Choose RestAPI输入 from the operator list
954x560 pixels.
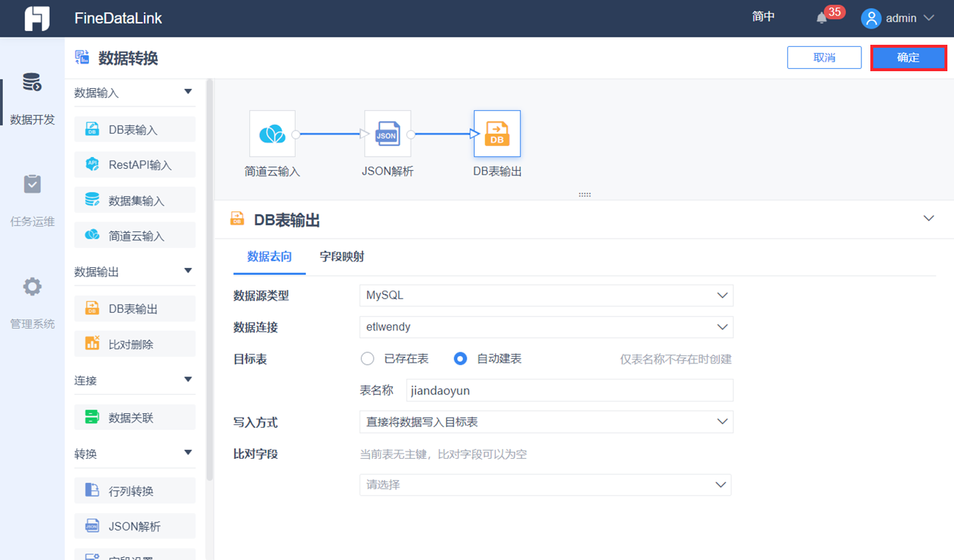(x=135, y=164)
